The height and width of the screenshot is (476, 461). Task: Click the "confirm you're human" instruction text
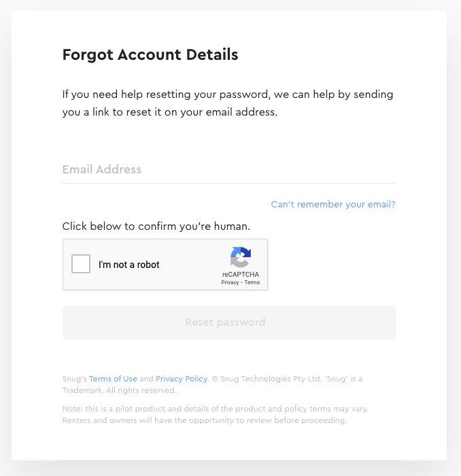pyautogui.click(x=156, y=226)
